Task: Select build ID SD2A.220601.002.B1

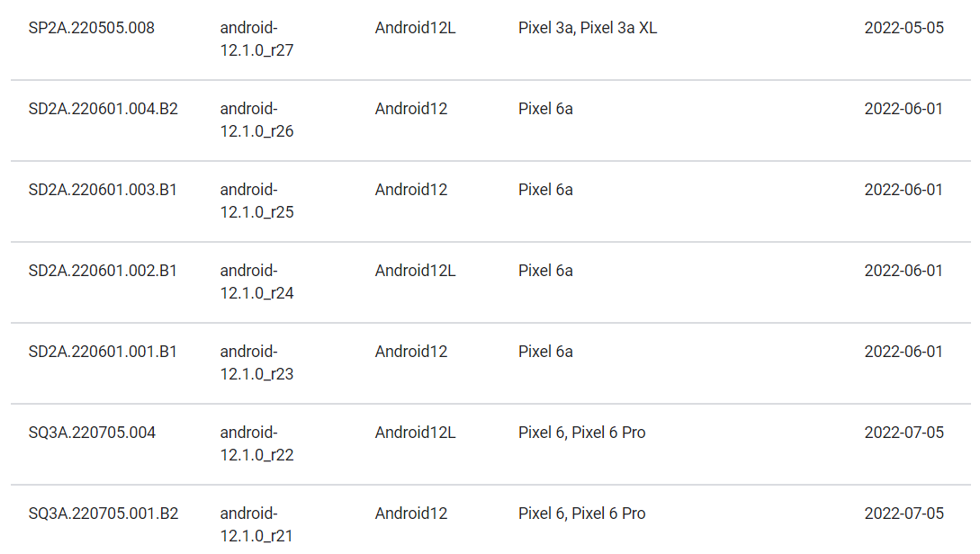Action: [103, 271]
